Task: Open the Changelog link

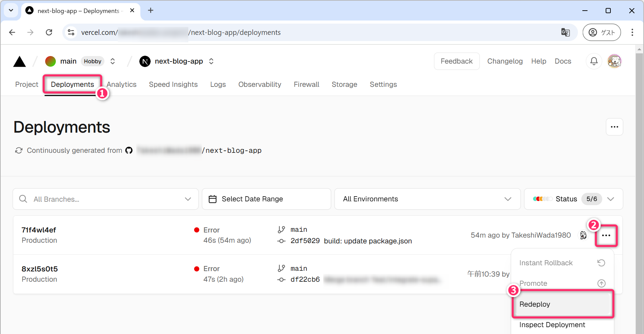Action: [505, 61]
